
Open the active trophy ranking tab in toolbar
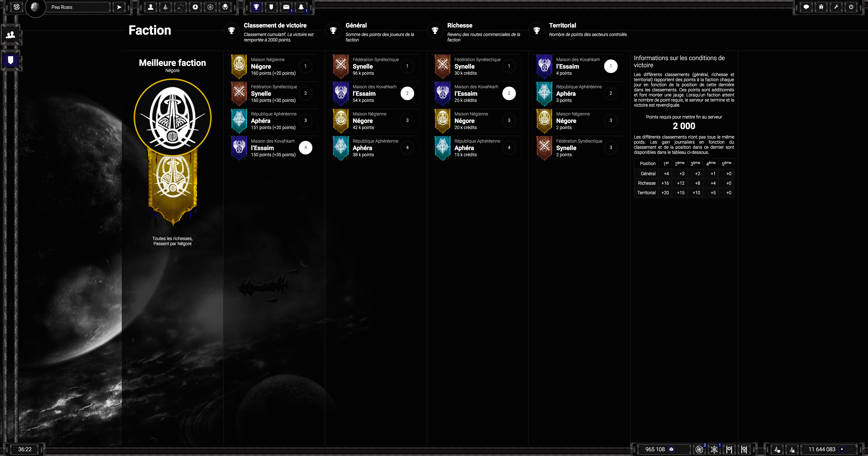[256, 7]
